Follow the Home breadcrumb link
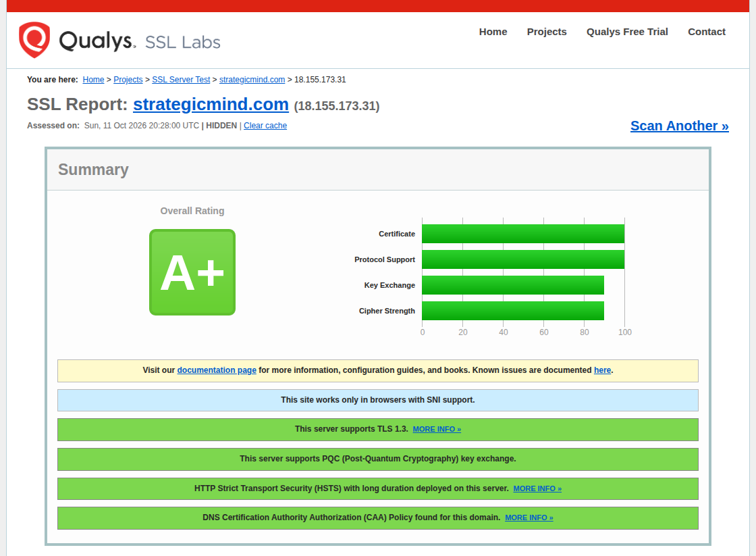The width and height of the screenshot is (756, 556). 93,80
